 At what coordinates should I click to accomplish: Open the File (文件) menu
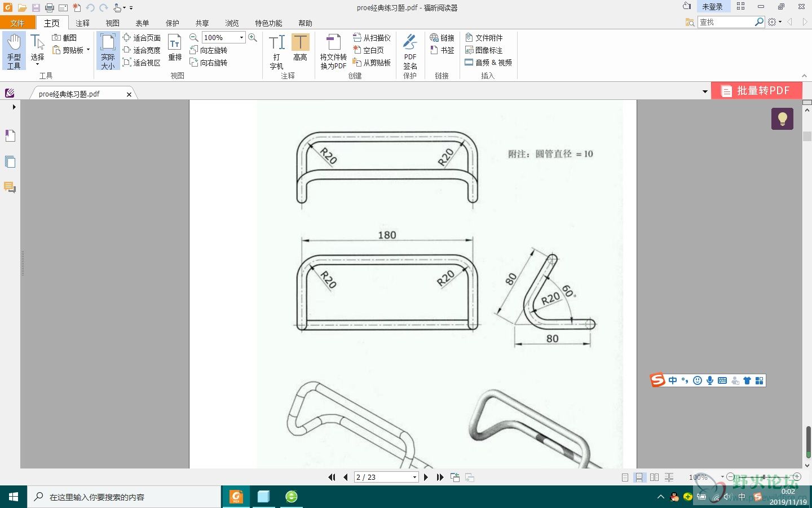point(17,23)
